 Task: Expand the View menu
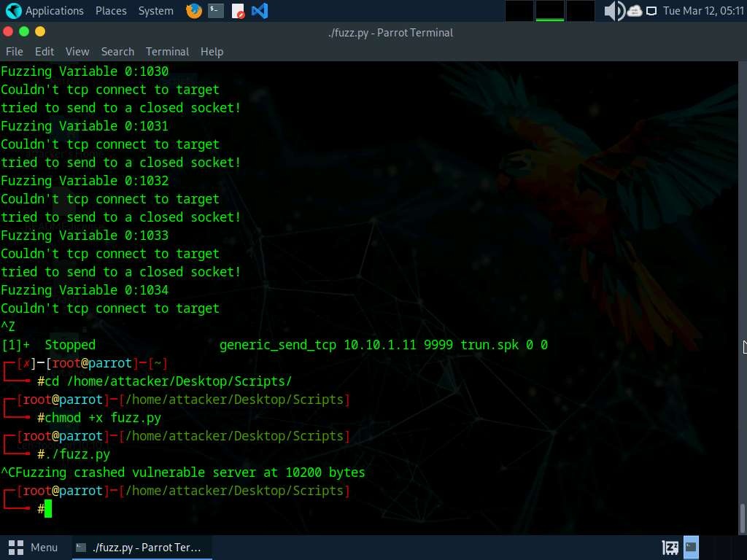[x=77, y=52]
